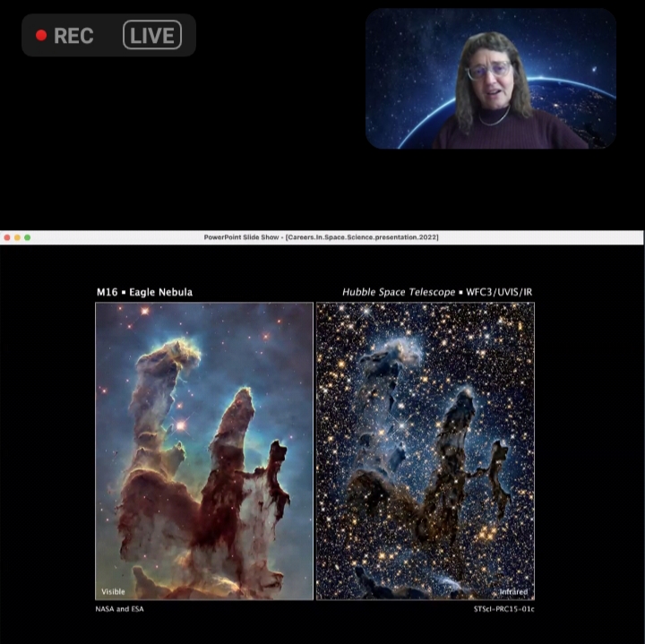Click the 'Hubble Space Telescope WFC3/UVIS/IR' heading

click(437, 292)
